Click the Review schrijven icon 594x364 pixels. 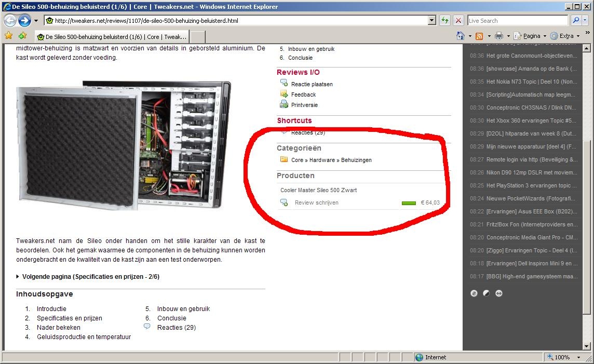283,203
